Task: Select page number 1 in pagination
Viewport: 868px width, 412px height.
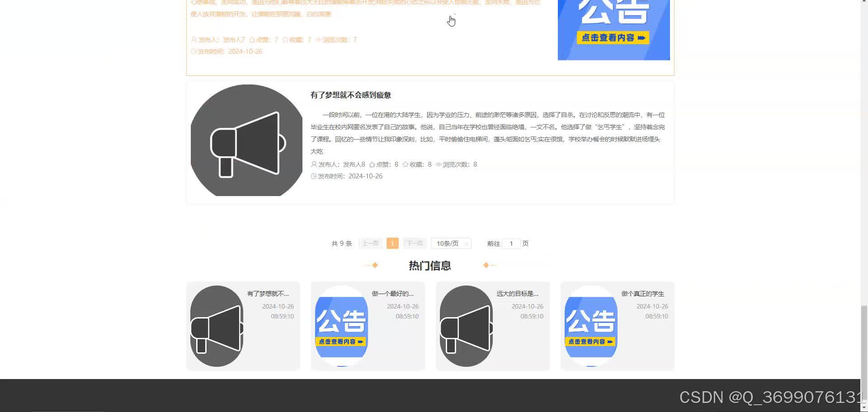Action: coord(392,243)
